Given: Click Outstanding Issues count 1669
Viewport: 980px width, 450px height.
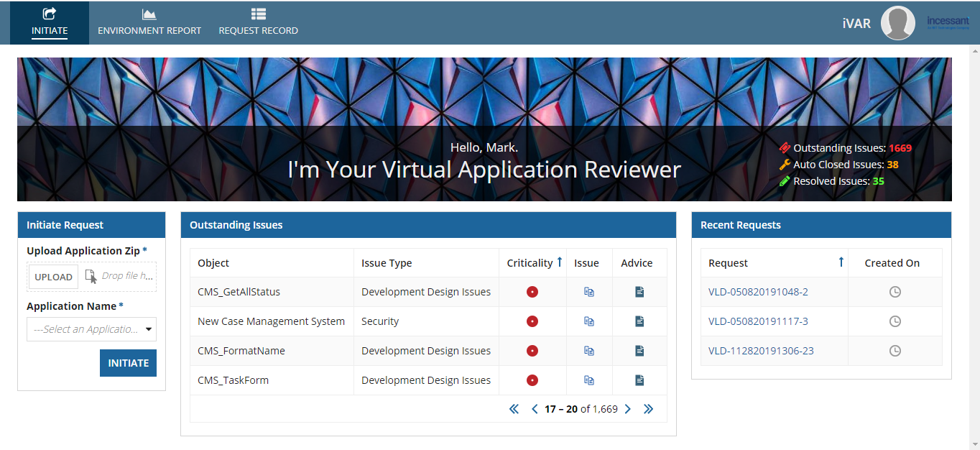Looking at the screenshot, I should (x=900, y=148).
